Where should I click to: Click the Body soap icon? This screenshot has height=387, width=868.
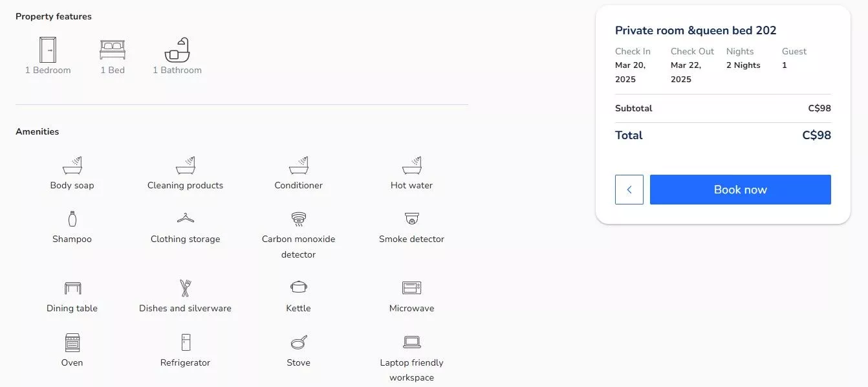pos(72,166)
